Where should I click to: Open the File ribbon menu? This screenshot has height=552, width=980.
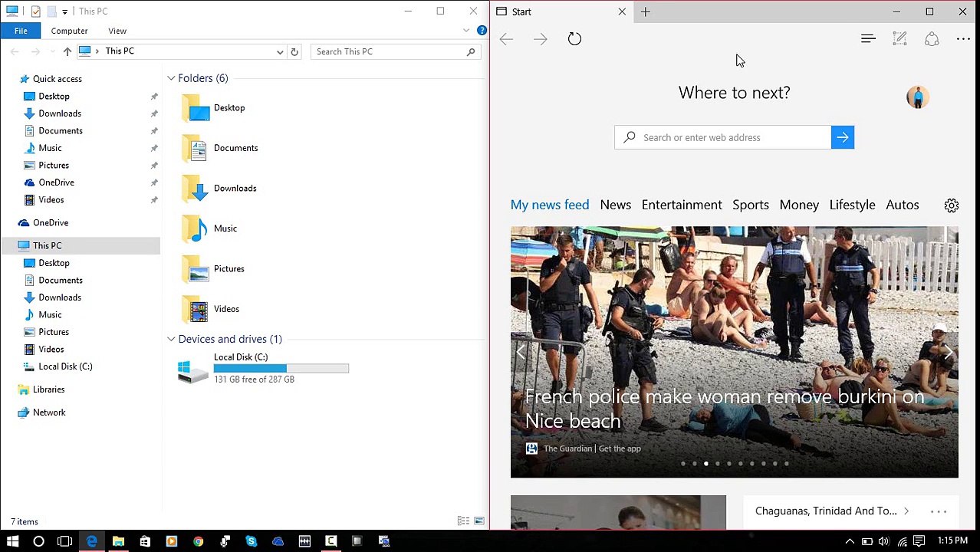pos(21,31)
